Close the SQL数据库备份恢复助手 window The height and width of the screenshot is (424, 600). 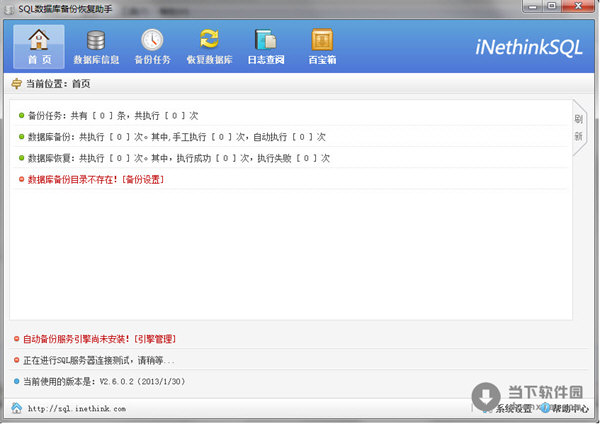pos(578,6)
